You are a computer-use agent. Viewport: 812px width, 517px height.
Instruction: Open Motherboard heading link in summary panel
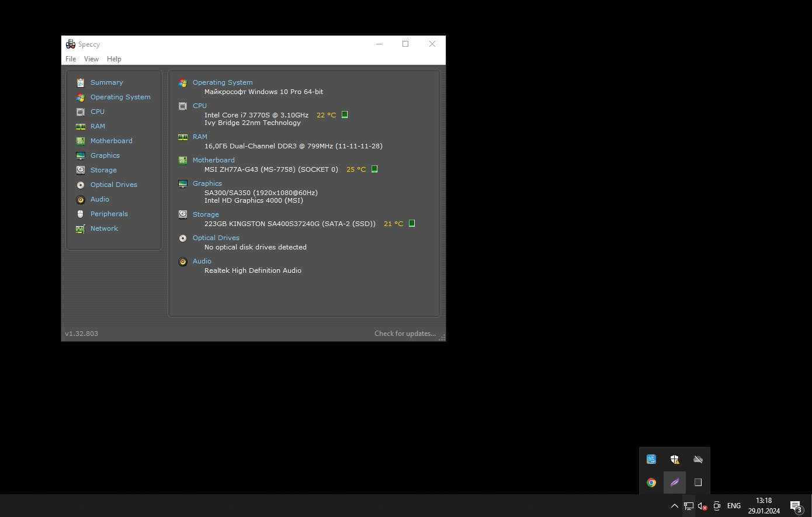(214, 160)
